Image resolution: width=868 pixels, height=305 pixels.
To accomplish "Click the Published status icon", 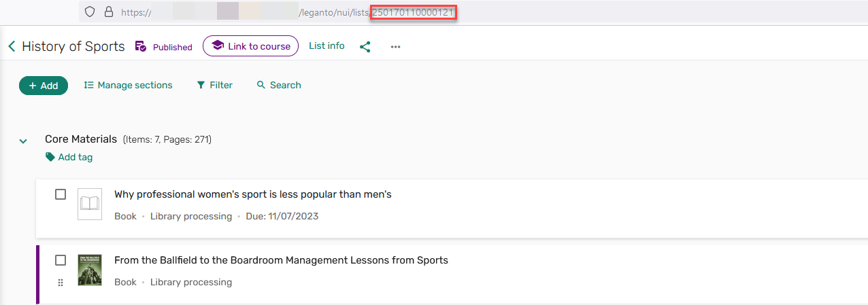I will pyautogui.click(x=141, y=46).
